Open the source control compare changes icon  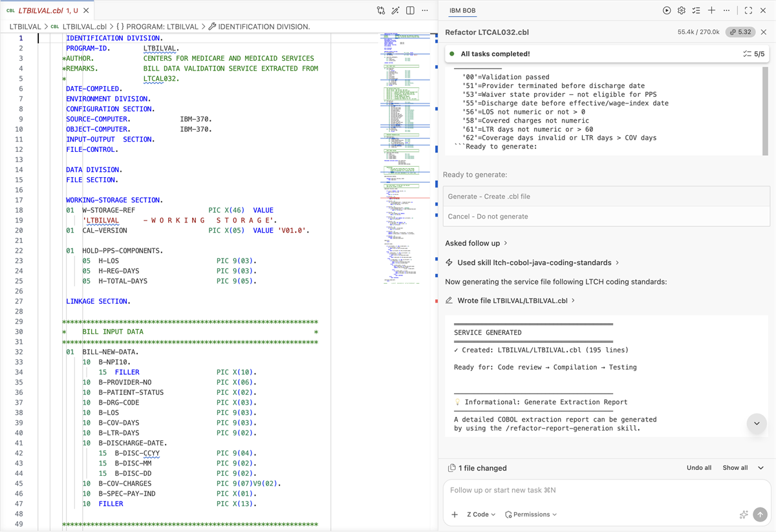point(381,10)
